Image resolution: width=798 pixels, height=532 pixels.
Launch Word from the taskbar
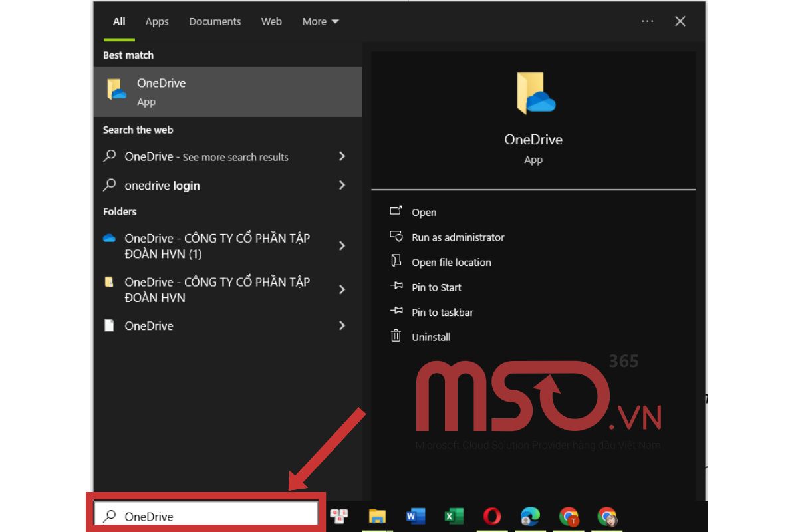click(416, 516)
